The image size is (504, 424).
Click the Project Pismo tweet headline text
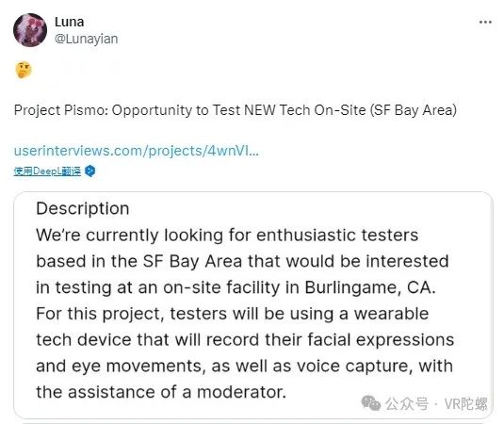tap(236, 110)
